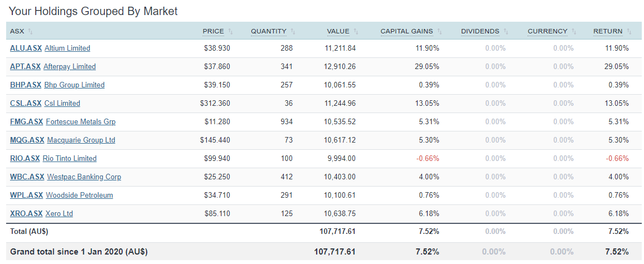644x264 pixels.
Task: Open the Macquarie Group Ltd link
Action: click(x=81, y=140)
